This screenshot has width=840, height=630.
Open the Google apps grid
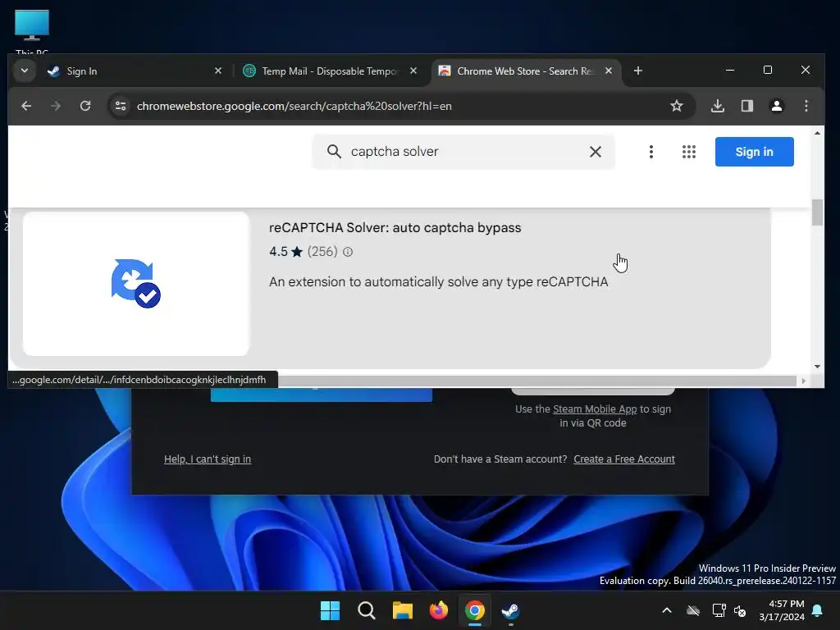point(688,152)
